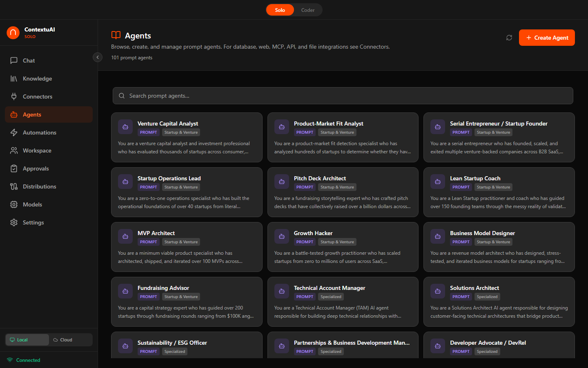Click the Pitch Deck Architect bot icon

282,182
